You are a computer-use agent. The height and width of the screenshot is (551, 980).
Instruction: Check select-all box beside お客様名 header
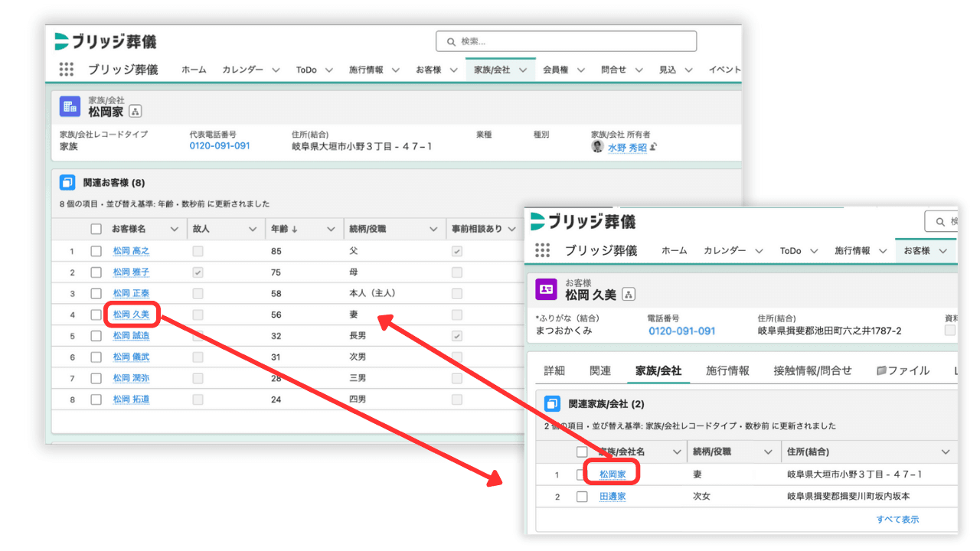(96, 229)
